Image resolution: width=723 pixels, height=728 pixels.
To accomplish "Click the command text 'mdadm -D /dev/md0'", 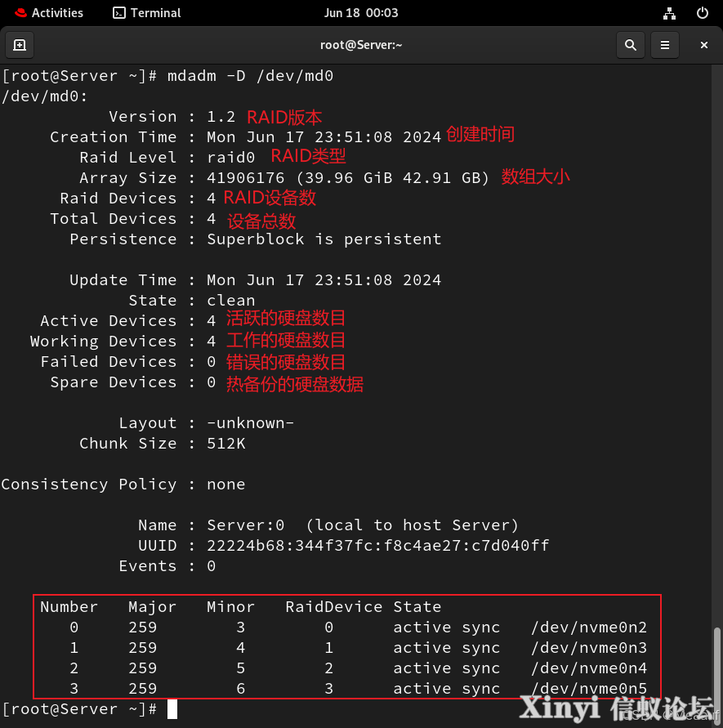I will 250,76.
